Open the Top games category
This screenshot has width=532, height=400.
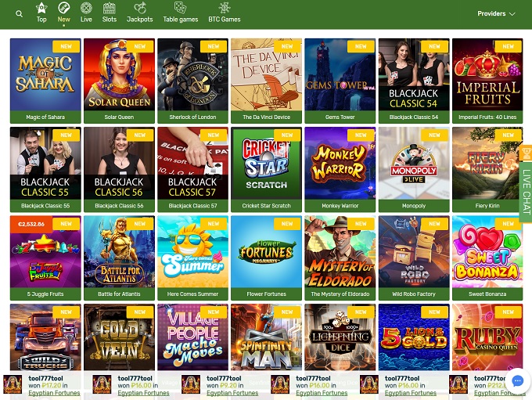coord(41,12)
